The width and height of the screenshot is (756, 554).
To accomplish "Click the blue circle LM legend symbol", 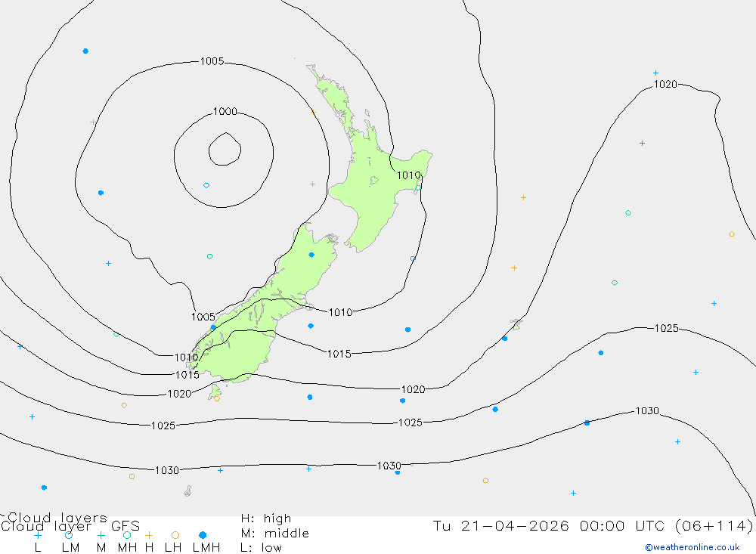I will (x=69, y=535).
